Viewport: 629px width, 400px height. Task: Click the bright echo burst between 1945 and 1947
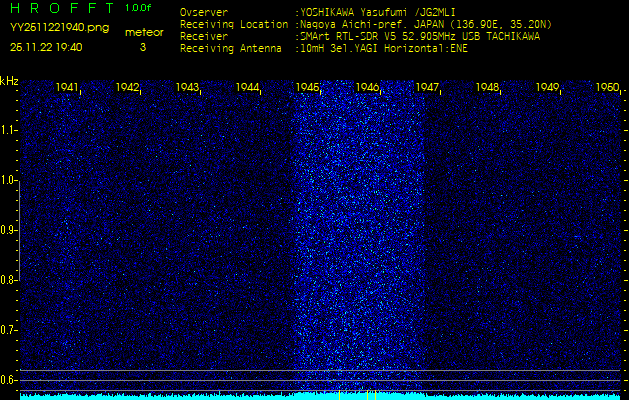[x=358, y=235]
